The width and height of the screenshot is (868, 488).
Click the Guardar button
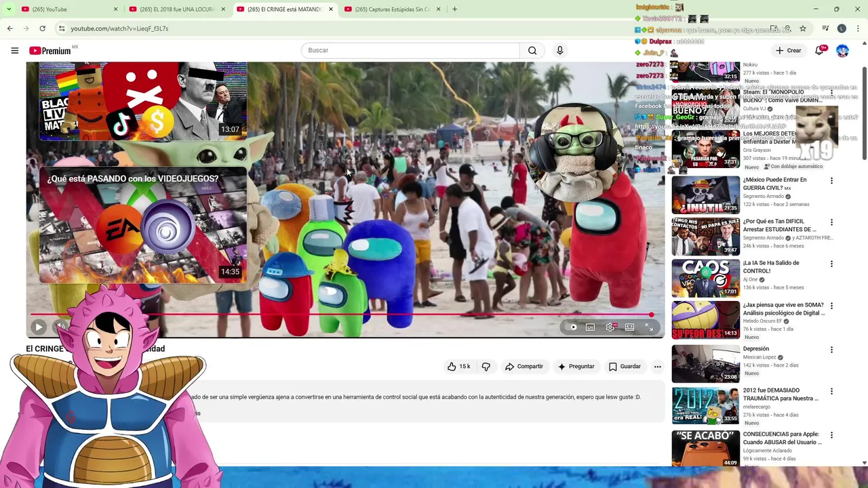tap(625, 366)
